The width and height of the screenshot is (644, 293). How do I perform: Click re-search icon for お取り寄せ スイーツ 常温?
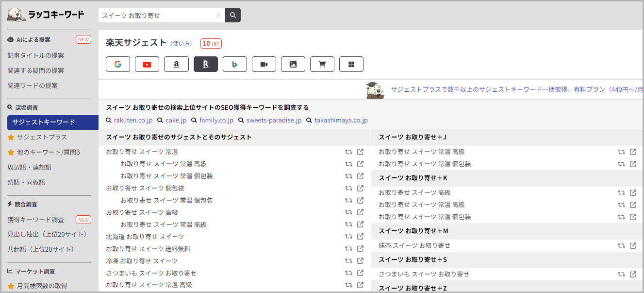point(348,152)
